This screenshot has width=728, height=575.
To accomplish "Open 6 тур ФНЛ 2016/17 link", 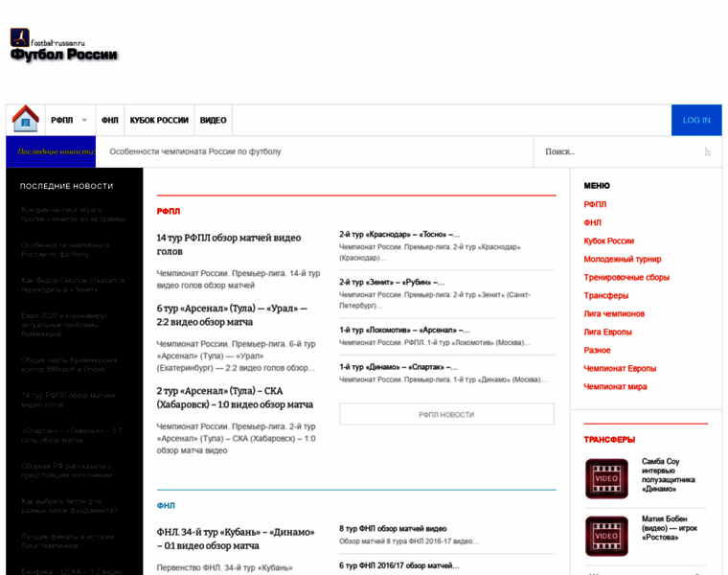I will point(399,565).
